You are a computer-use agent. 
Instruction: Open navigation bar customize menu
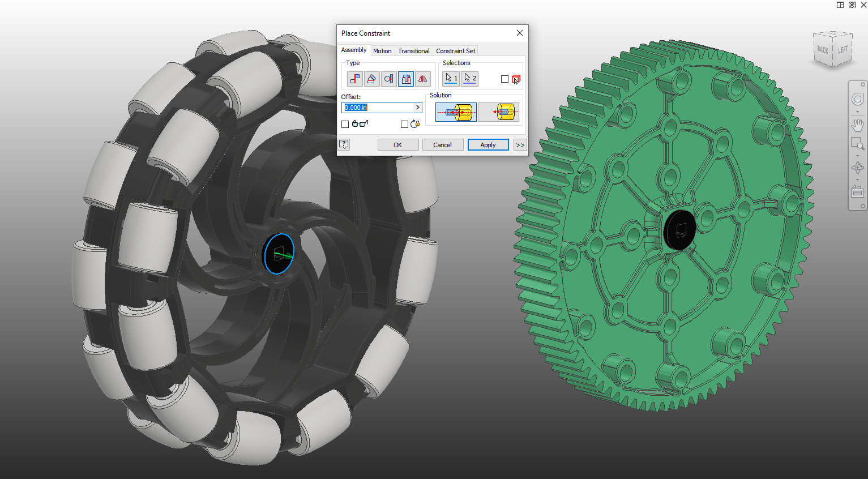[x=863, y=206]
